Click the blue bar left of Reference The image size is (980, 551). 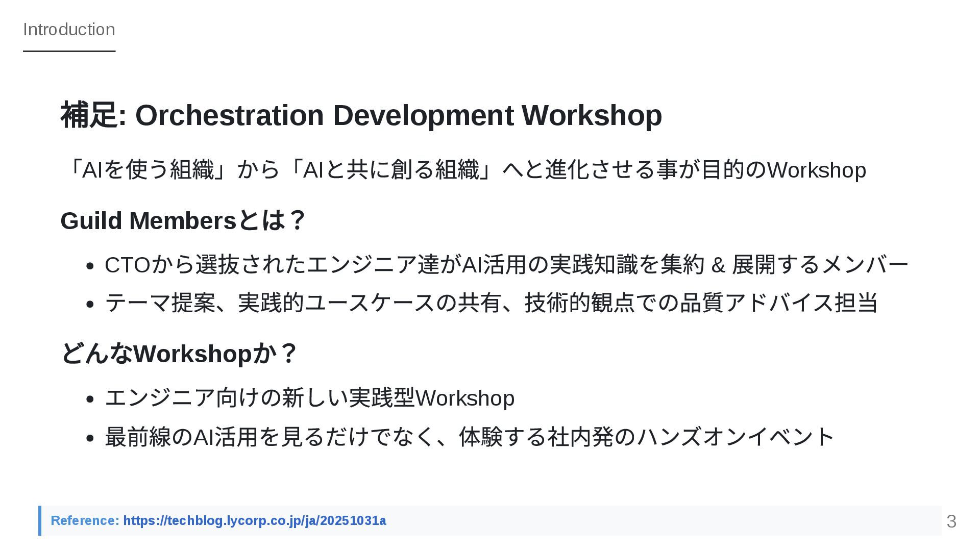coord(40,521)
